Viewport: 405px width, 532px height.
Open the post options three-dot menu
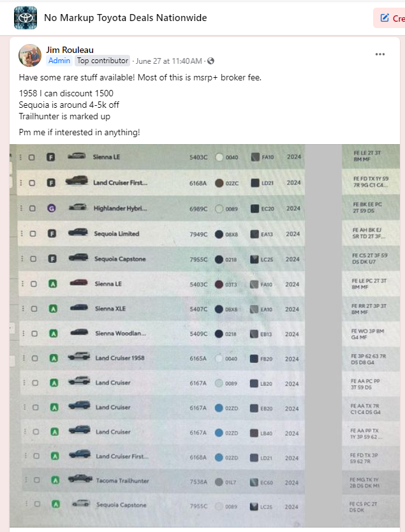click(x=380, y=54)
